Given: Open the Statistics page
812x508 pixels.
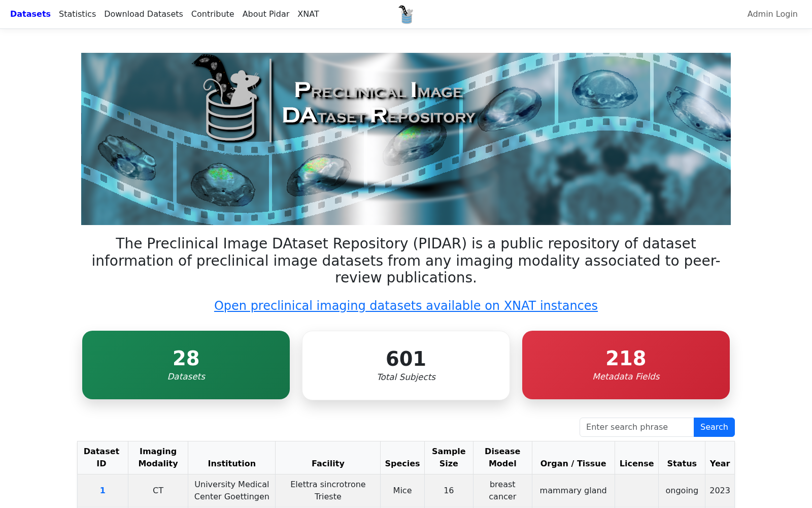Looking at the screenshot, I should 77,14.
